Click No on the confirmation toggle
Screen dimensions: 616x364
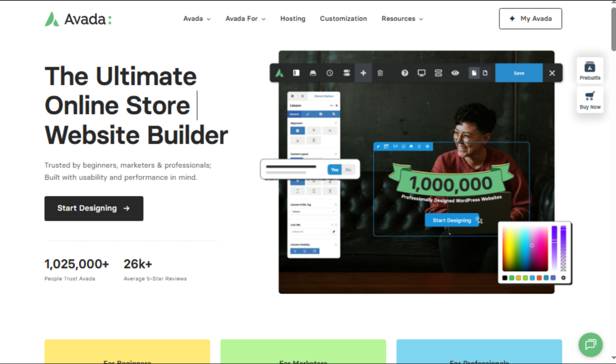pos(347,169)
